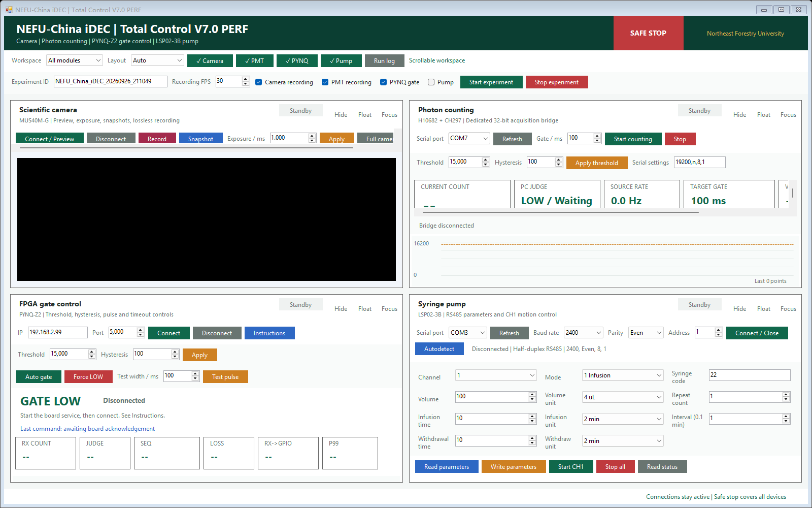Viewport: 812px width, 508px height.
Task: Click the Experiment ID input field
Action: click(111, 81)
